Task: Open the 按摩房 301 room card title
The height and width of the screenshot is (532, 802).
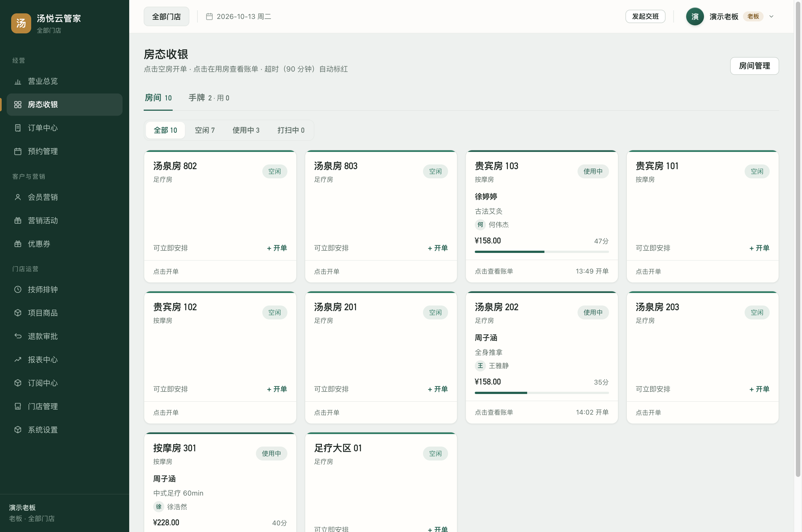Action: tap(175, 448)
